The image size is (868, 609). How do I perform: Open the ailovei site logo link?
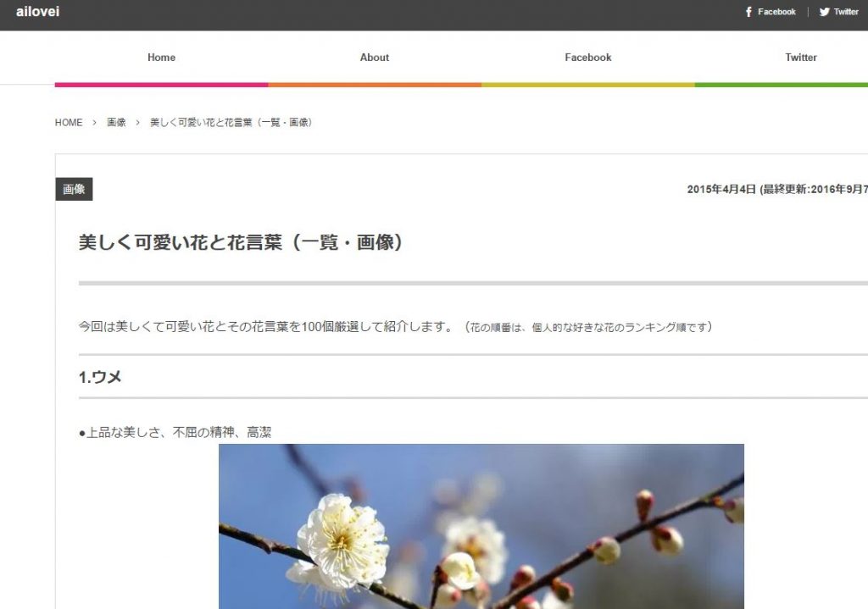[37, 12]
